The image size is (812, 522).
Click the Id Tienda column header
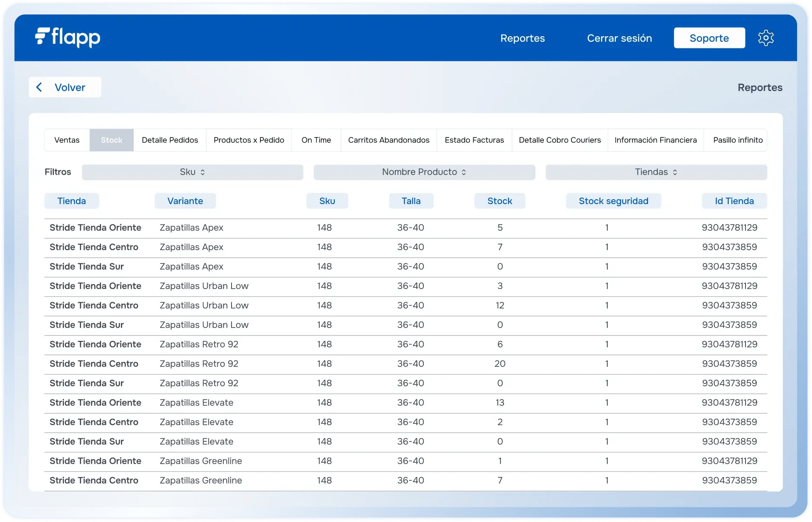click(734, 201)
